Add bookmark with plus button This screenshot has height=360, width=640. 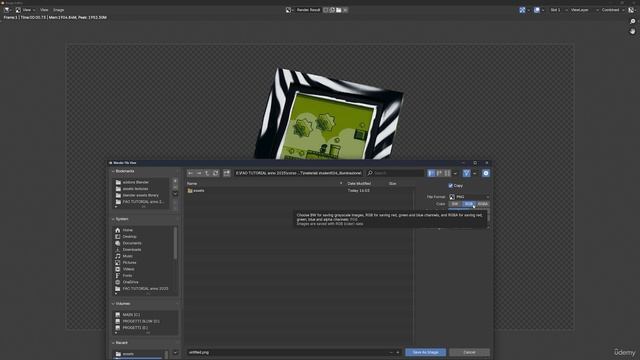click(x=175, y=181)
